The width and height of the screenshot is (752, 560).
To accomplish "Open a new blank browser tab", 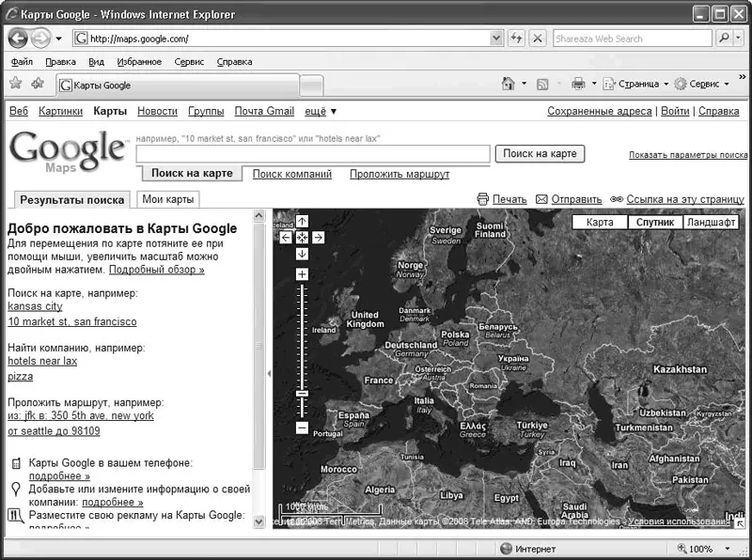I will coord(311,86).
